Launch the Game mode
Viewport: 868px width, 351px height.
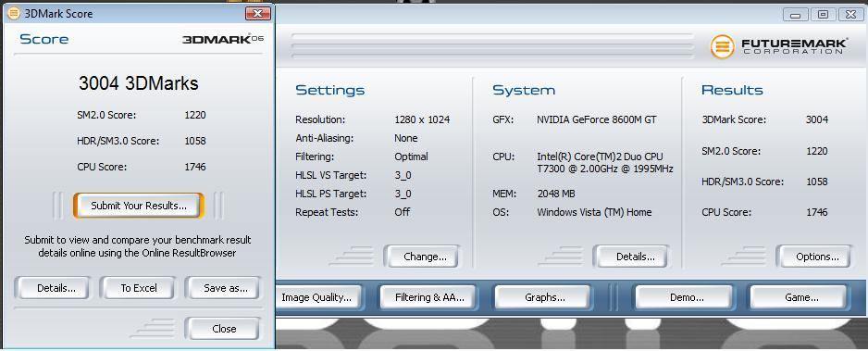801,297
